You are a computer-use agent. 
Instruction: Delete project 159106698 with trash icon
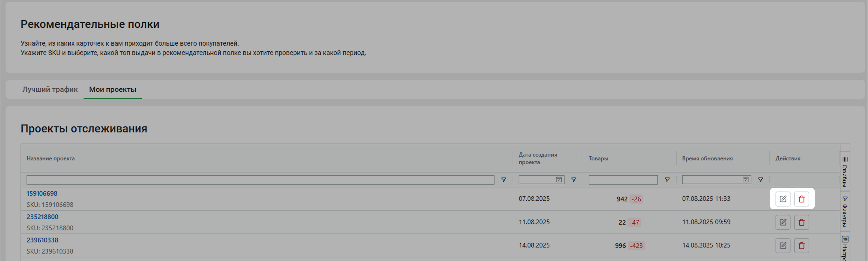(801, 199)
